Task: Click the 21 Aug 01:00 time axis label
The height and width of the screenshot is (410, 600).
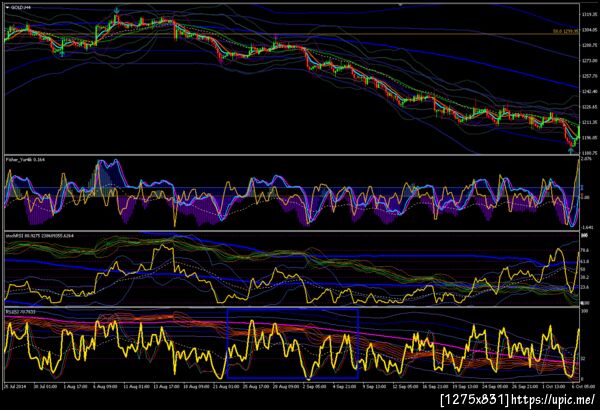Action: pyautogui.click(x=226, y=387)
